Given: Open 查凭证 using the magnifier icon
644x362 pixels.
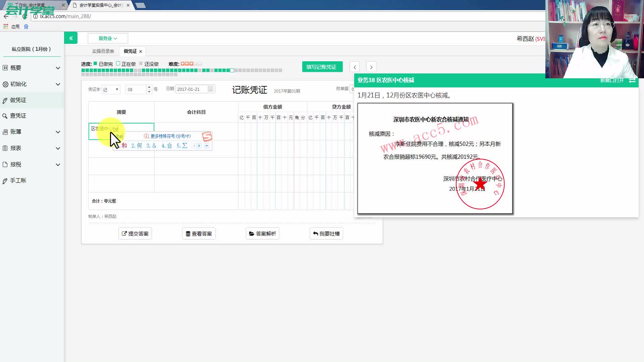Looking at the screenshot, I should (5, 115).
